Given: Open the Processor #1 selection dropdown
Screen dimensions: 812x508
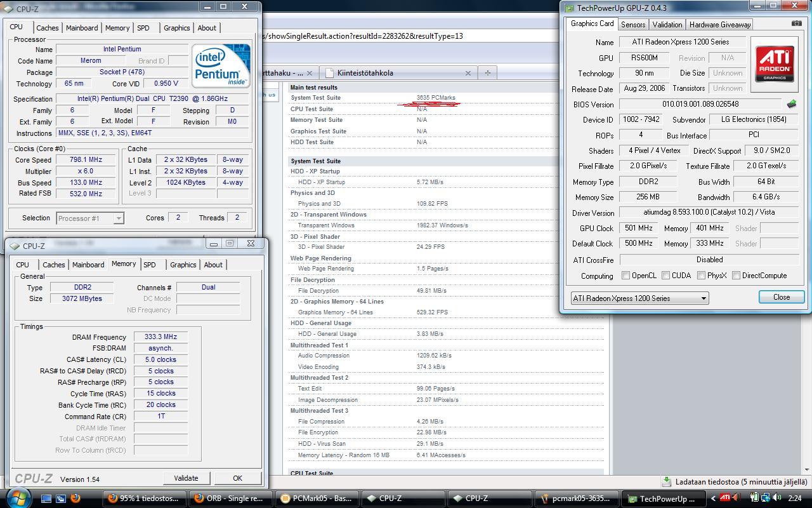Looking at the screenshot, I should pos(89,218).
